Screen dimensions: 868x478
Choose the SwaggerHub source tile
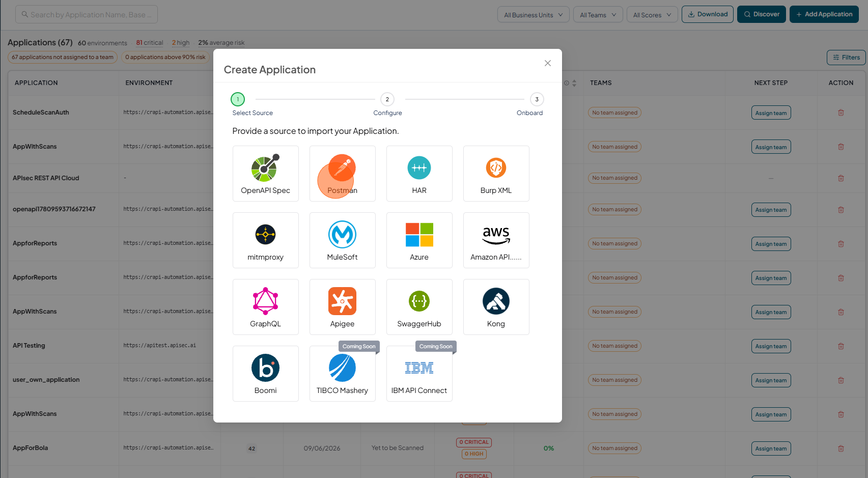(x=419, y=307)
